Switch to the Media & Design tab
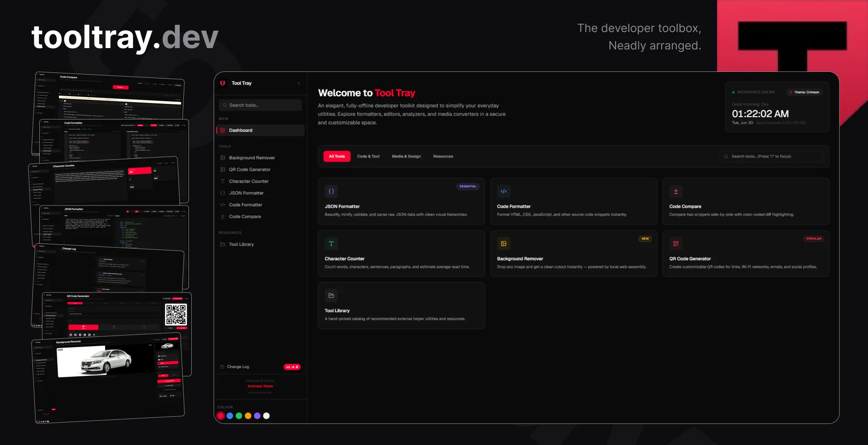This screenshot has width=868, height=445. (x=406, y=157)
